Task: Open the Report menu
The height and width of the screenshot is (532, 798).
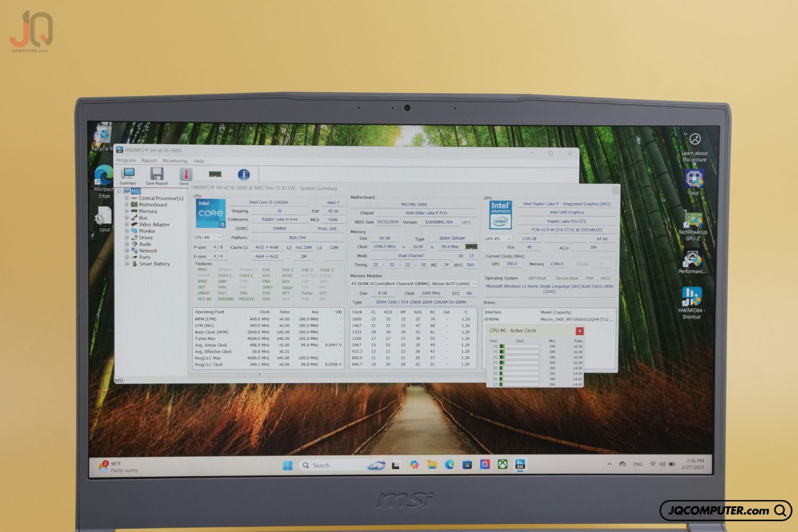Action: pyautogui.click(x=149, y=161)
